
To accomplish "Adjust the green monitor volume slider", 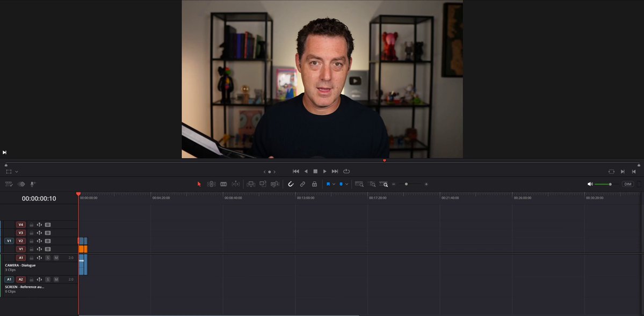I will [610, 184].
